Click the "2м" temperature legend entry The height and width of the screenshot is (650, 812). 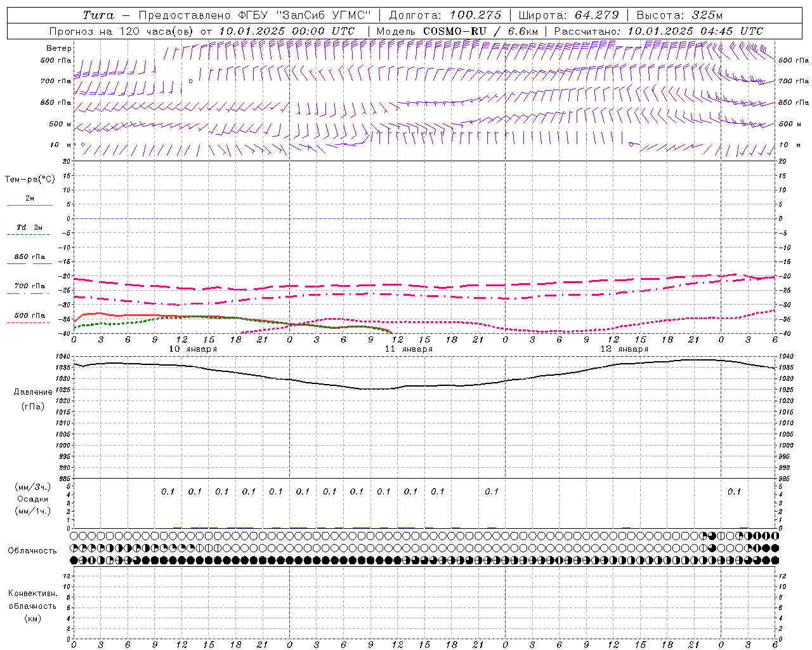click(30, 199)
